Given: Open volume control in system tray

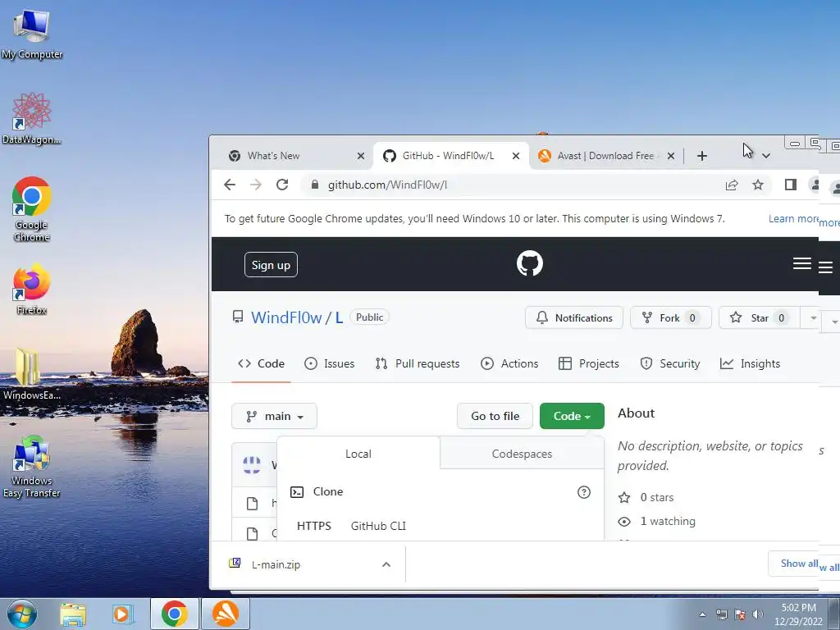Looking at the screenshot, I should (757, 614).
